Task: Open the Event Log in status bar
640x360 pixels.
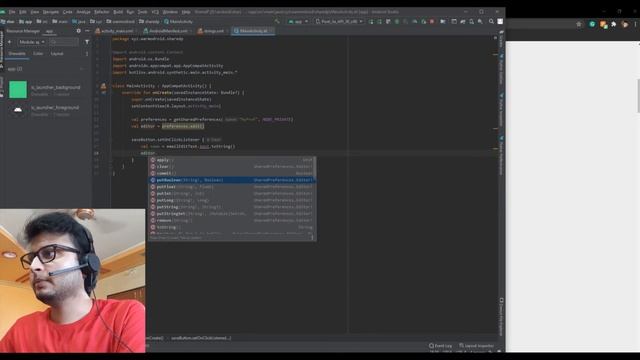Action: point(441,346)
